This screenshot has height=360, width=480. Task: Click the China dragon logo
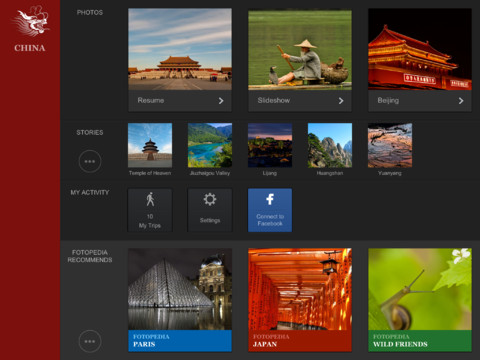pyautogui.click(x=31, y=21)
